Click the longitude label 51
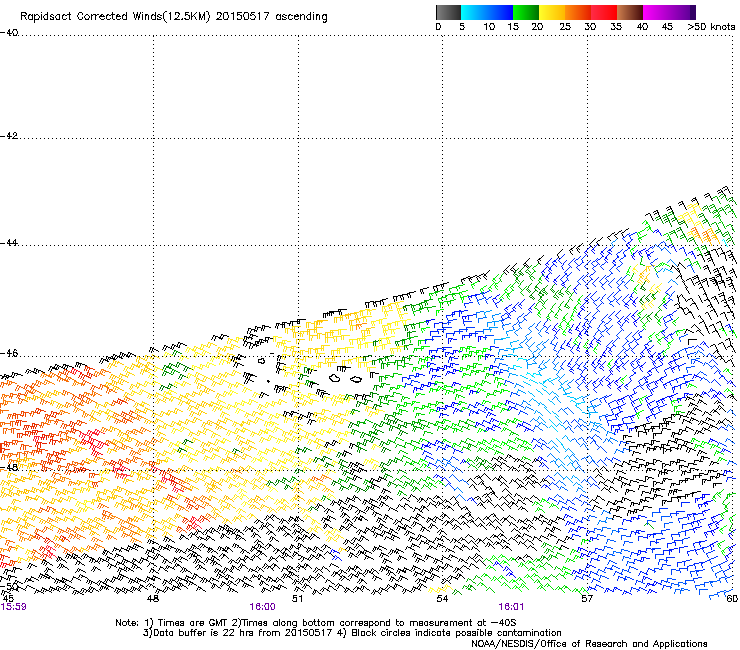Screen dimensions: 740x650 click(297, 599)
